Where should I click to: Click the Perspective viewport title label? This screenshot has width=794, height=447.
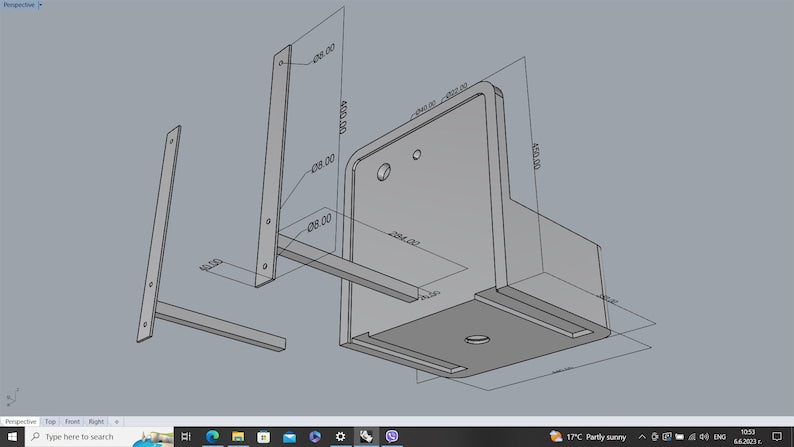[x=19, y=5]
